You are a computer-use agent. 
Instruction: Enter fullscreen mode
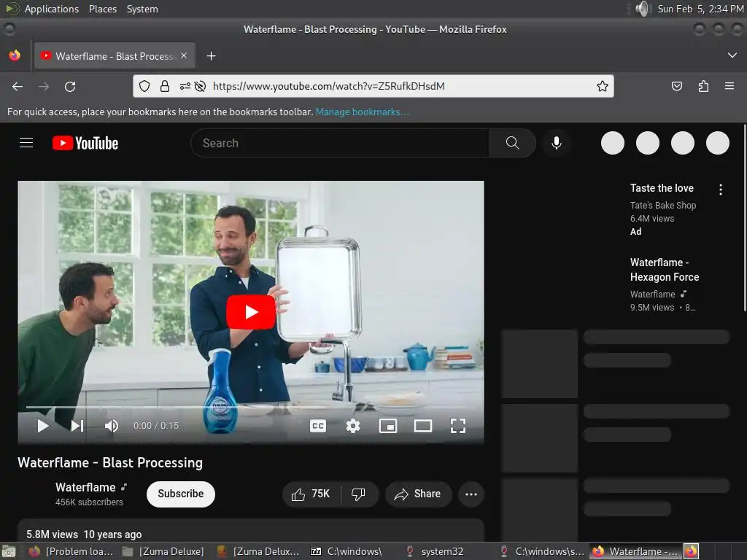coord(458,426)
